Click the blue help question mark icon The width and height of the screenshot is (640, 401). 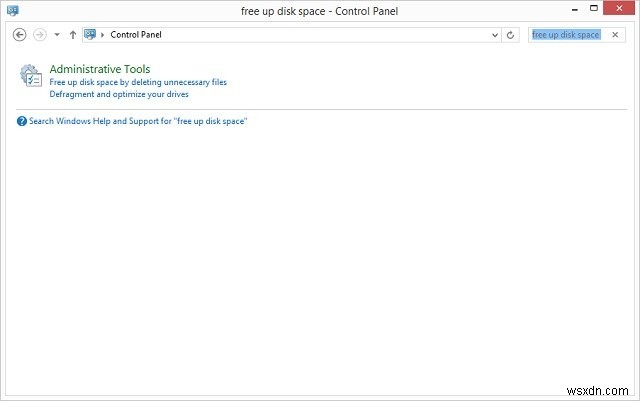[x=22, y=121]
